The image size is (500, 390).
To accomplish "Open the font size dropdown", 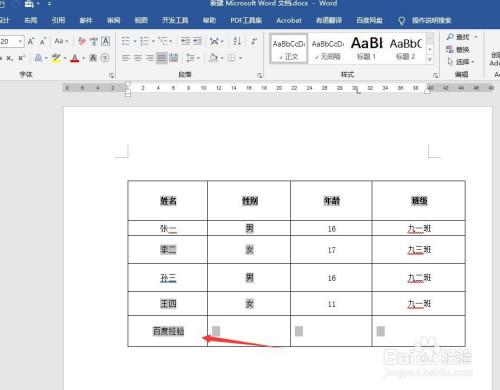I will [20, 41].
